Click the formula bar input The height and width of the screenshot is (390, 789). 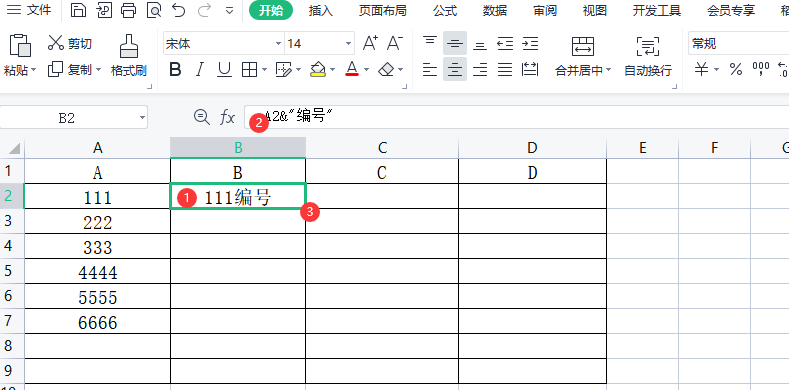point(516,117)
